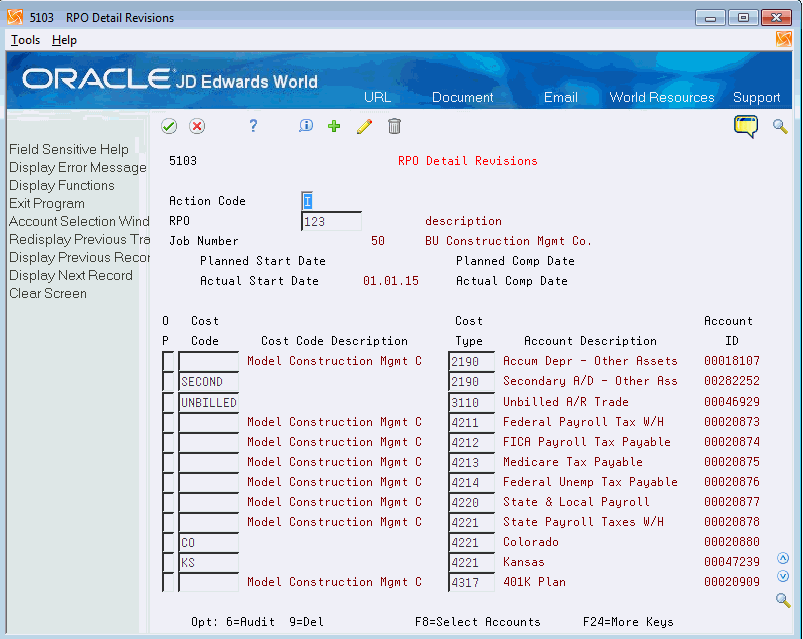Select Display Previous Record in sidebar
This screenshot has width=803, height=639.
pyautogui.click(x=79, y=257)
